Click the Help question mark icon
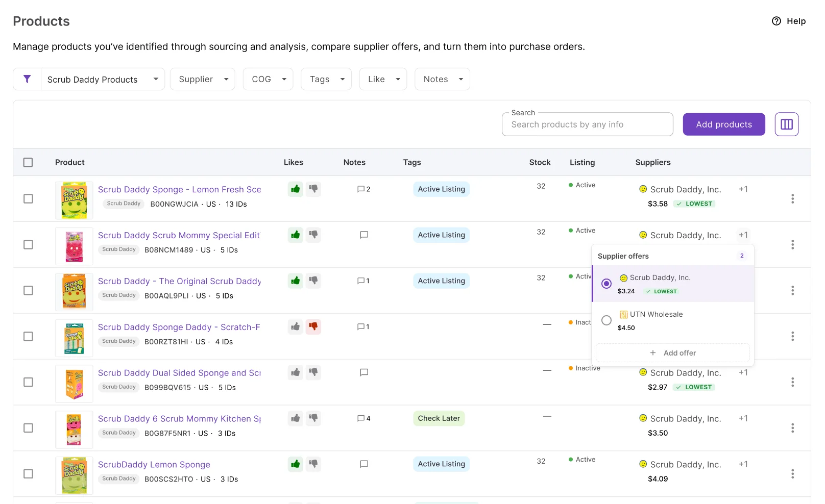The width and height of the screenshot is (825, 504). click(776, 21)
